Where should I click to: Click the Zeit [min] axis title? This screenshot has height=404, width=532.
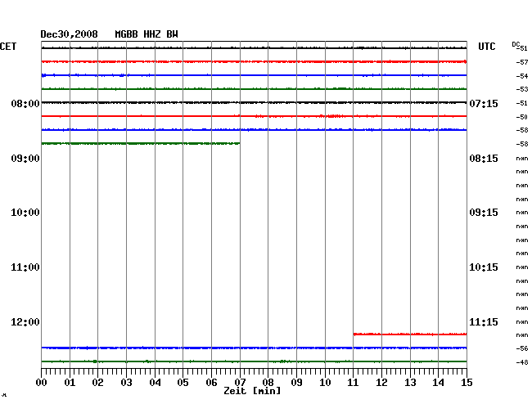252,391
